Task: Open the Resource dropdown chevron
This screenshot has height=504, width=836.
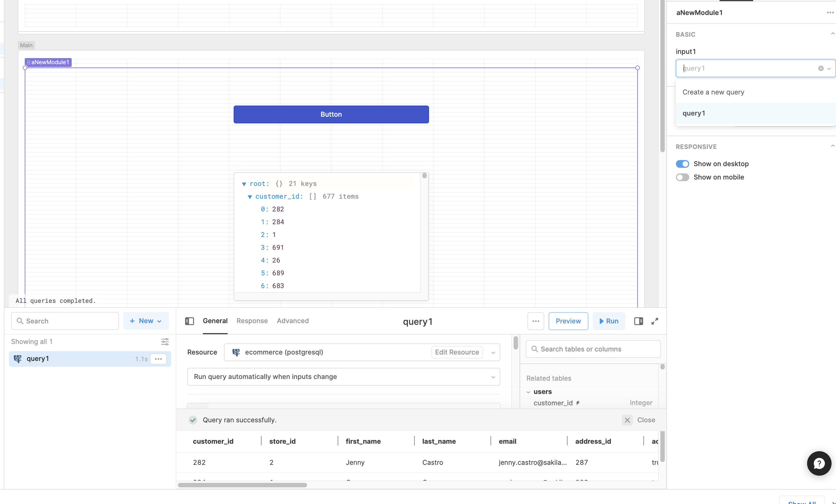Action: [x=493, y=352]
